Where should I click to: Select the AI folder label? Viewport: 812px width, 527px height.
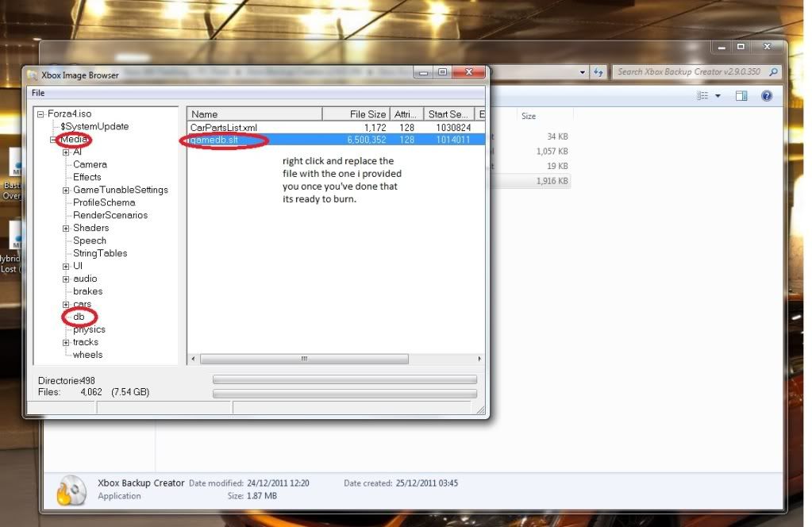pyautogui.click(x=77, y=152)
